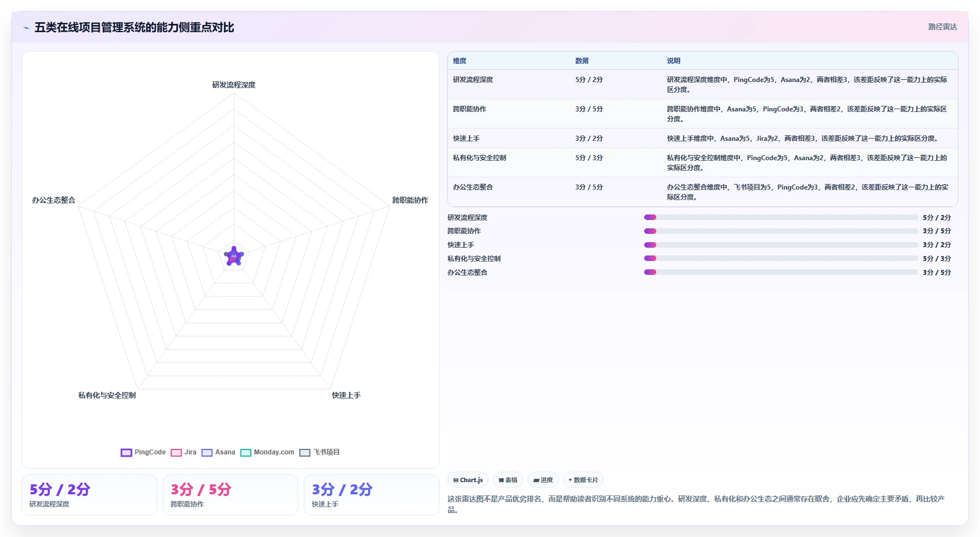
Task: Click the radar axis label 跨职能协作
Action: point(410,200)
